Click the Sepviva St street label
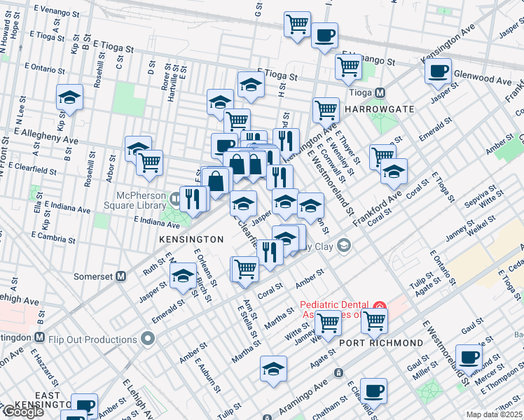Viewport: 524px width, 420px height. 481,197
